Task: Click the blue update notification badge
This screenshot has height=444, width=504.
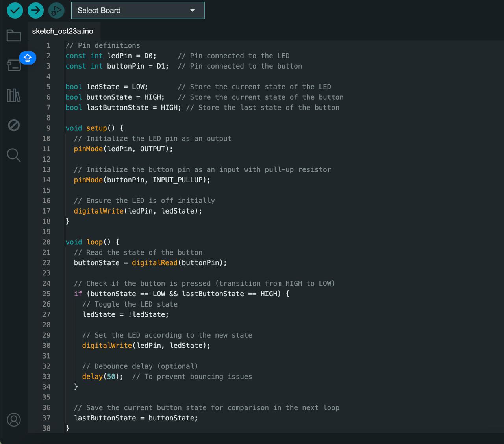Action: click(x=28, y=58)
